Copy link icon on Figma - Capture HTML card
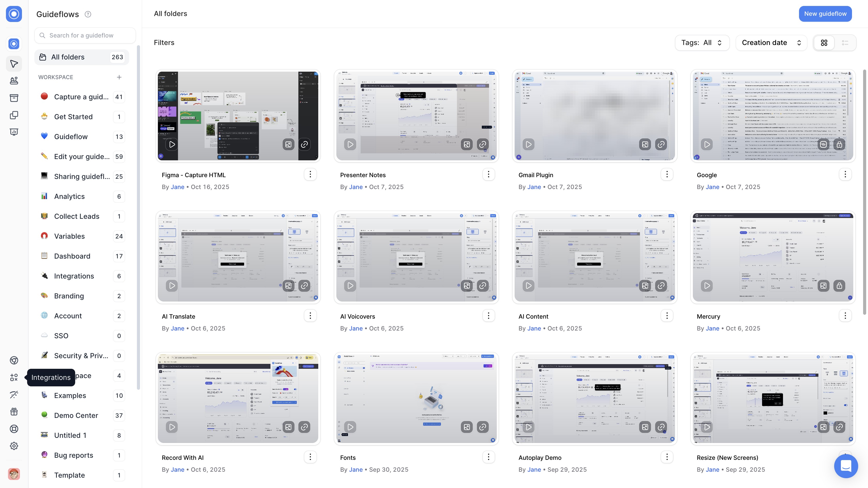Image resolution: width=868 pixels, height=488 pixels. [x=304, y=144]
